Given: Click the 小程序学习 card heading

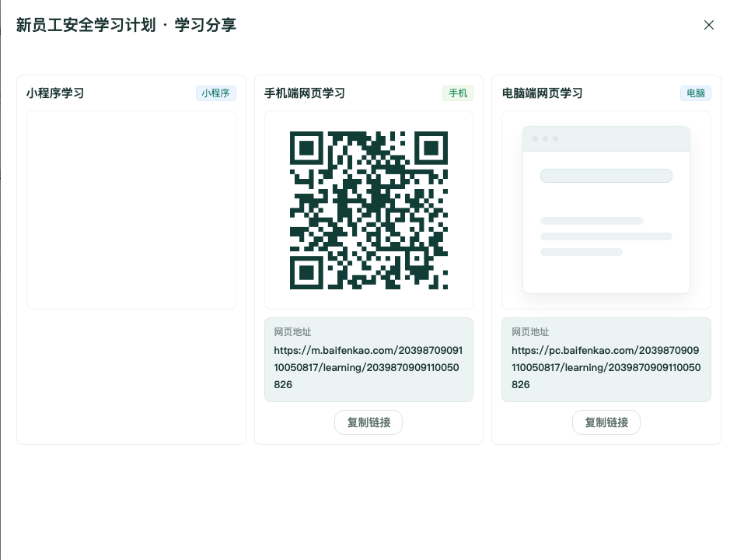Looking at the screenshot, I should pyautogui.click(x=55, y=93).
